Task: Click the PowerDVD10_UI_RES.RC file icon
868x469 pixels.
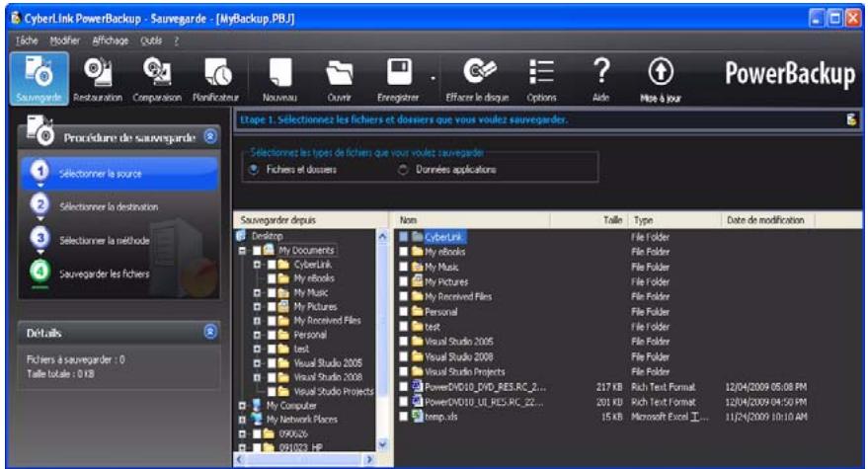Action: point(418,402)
